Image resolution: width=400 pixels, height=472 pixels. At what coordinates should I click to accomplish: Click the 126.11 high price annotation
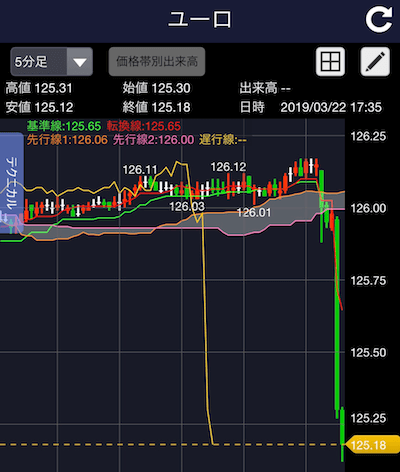pos(140,170)
